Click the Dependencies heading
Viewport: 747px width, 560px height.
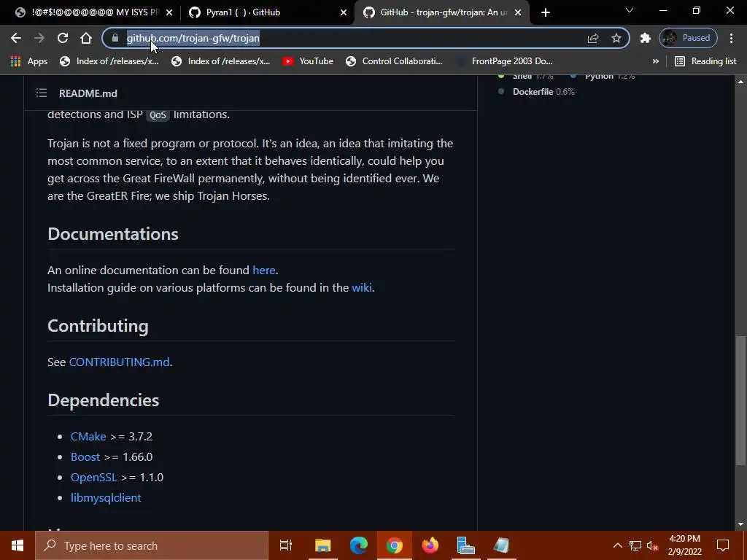point(104,400)
